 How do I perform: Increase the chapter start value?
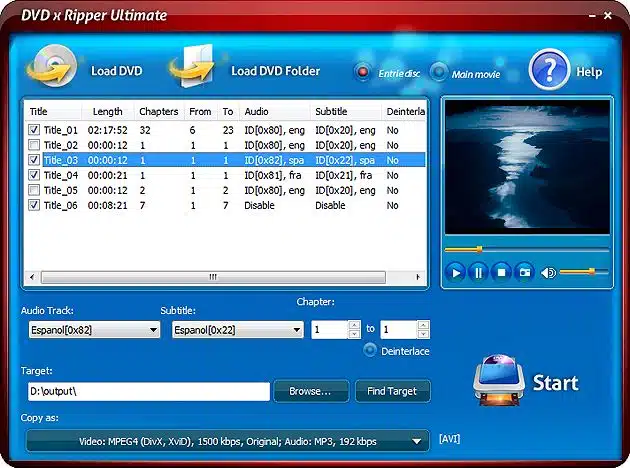tap(354, 325)
